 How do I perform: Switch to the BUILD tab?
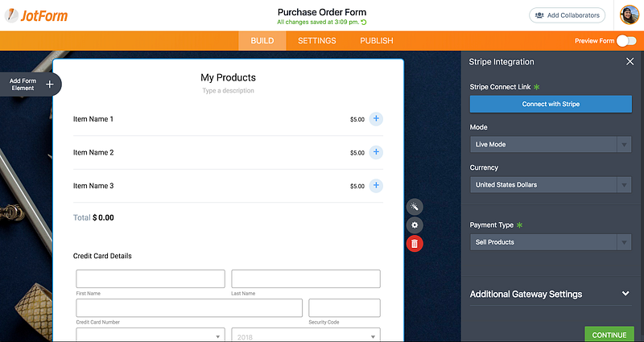click(x=262, y=41)
